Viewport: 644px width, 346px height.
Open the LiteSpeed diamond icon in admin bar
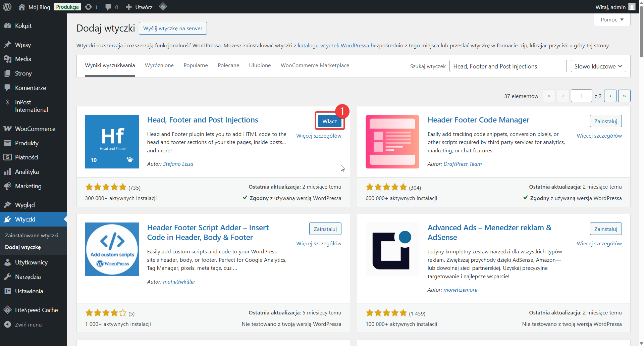click(163, 6)
